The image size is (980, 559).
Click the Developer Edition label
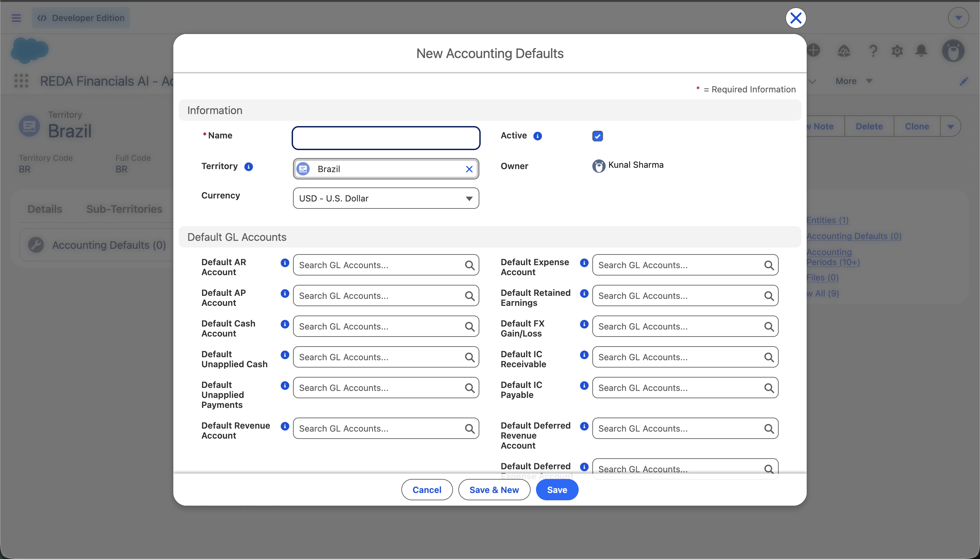pos(81,18)
